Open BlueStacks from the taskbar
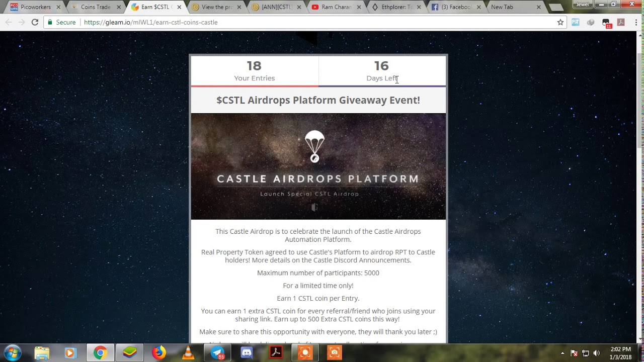The height and width of the screenshot is (362, 644). 130,353
